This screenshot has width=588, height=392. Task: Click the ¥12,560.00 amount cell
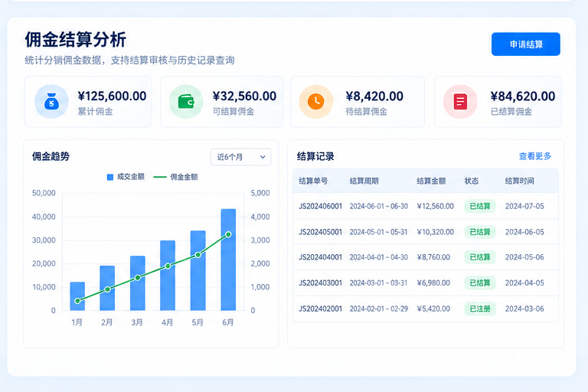(436, 206)
